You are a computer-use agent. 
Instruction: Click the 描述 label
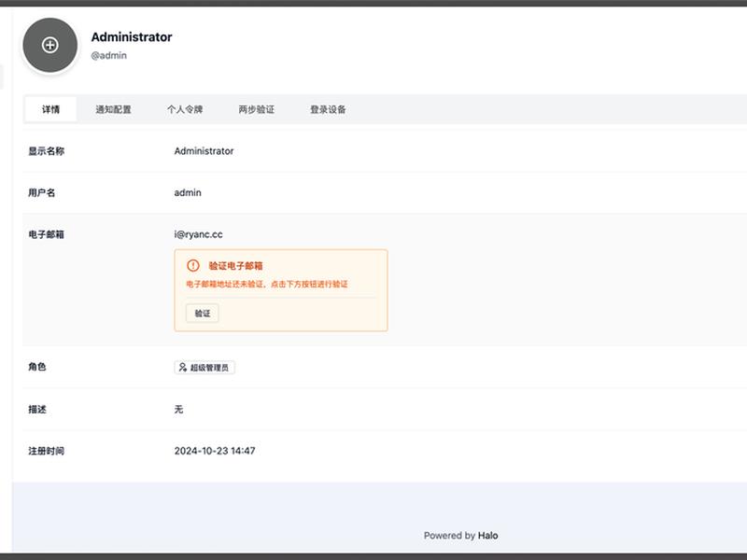[37, 410]
